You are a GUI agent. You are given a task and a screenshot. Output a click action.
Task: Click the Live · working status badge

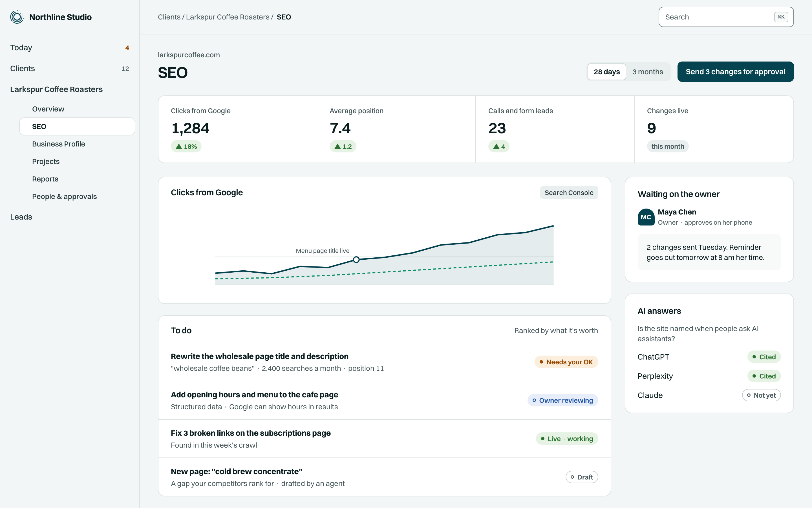point(567,439)
